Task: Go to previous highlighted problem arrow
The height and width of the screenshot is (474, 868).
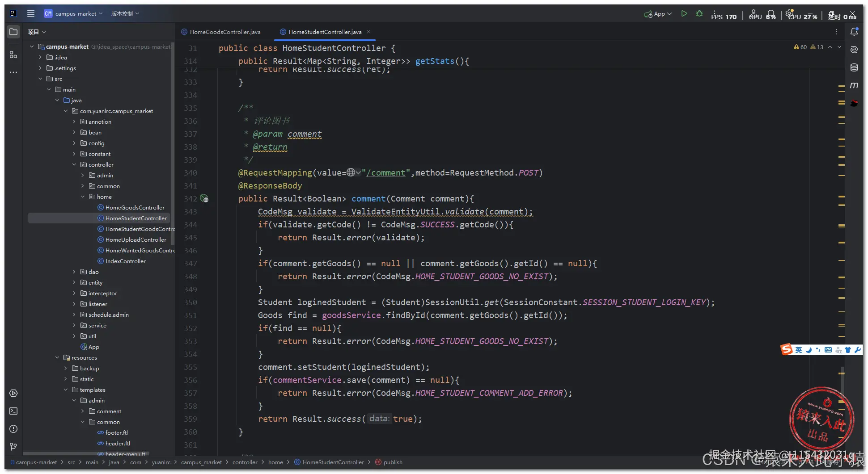Action: click(x=830, y=47)
